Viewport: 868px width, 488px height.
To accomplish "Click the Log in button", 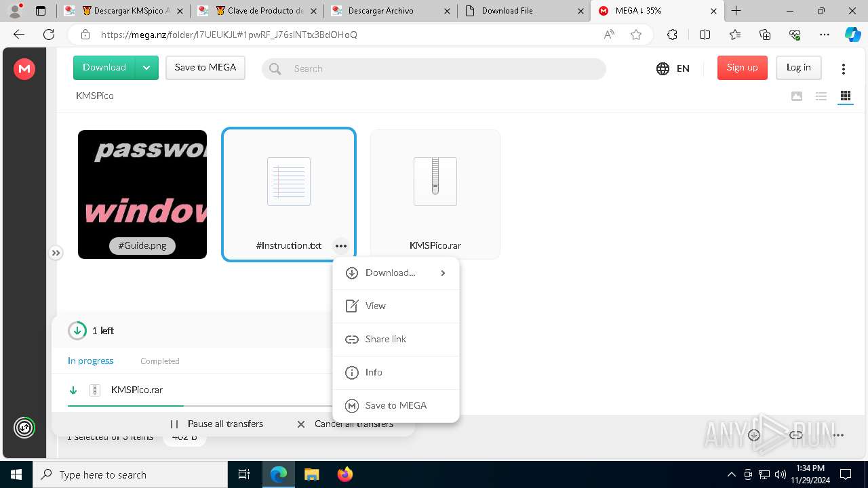I will click(798, 68).
